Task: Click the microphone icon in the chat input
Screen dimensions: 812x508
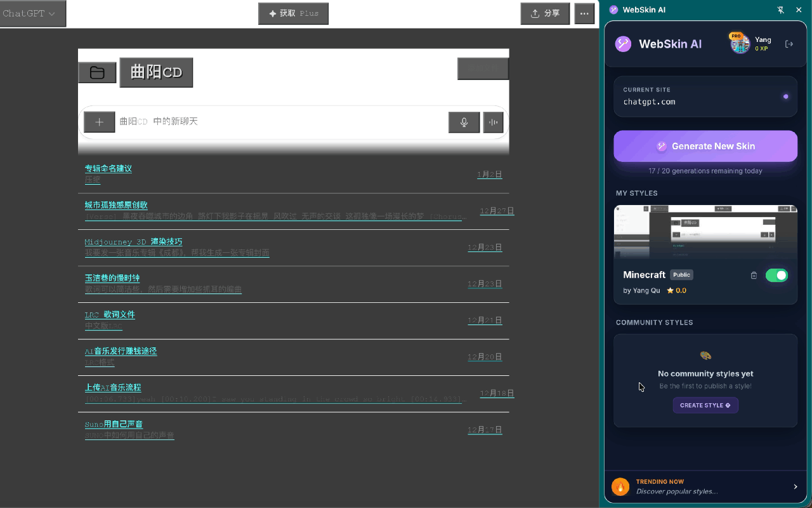Action: coord(464,122)
